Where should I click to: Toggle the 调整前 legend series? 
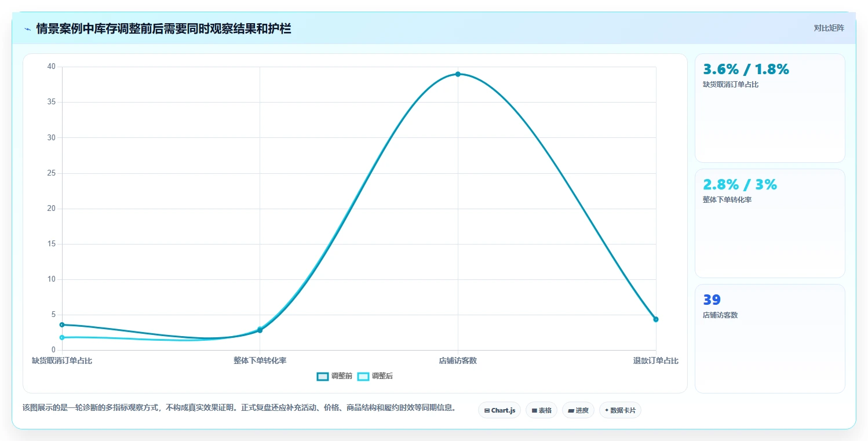pyautogui.click(x=334, y=376)
